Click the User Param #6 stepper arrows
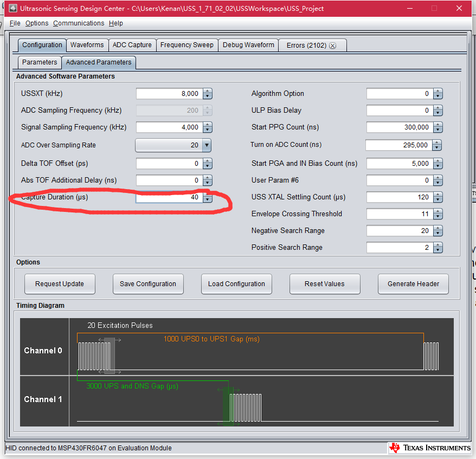This screenshot has width=476, height=459. 438,180
